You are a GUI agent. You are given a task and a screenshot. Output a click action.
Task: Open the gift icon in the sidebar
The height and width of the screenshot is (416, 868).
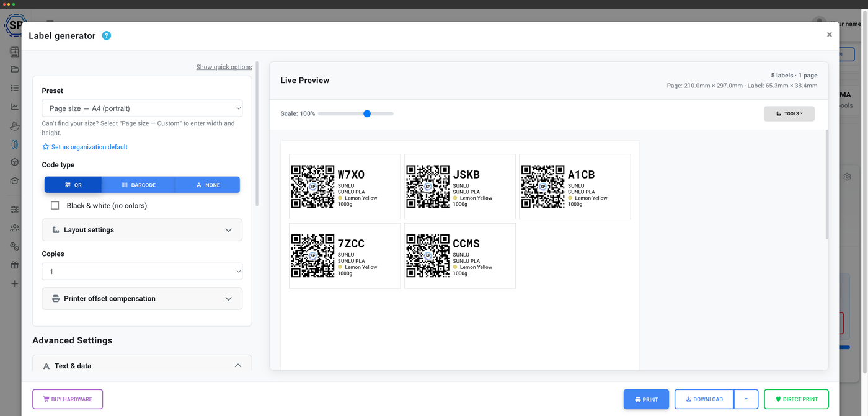point(15,265)
